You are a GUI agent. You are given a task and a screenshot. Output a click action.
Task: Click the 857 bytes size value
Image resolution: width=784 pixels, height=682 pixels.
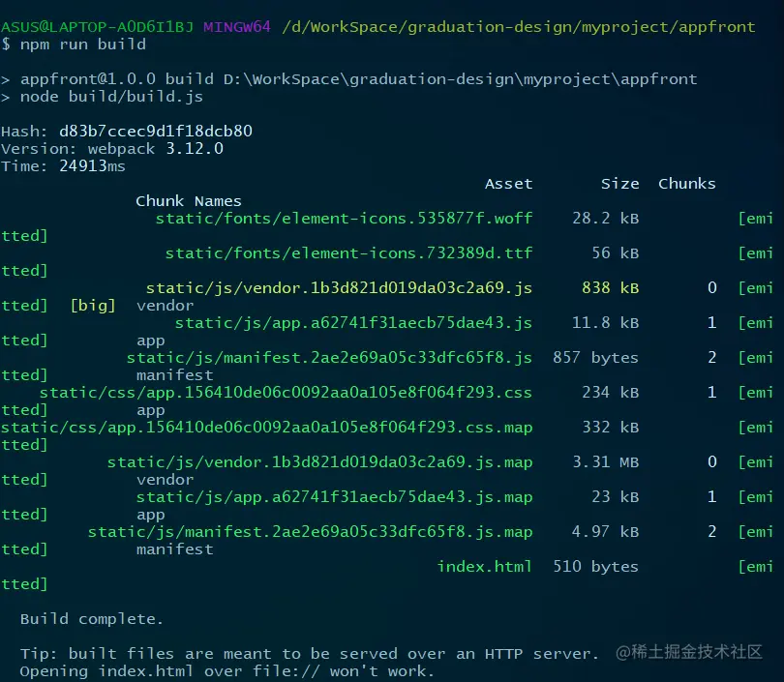[596, 358]
